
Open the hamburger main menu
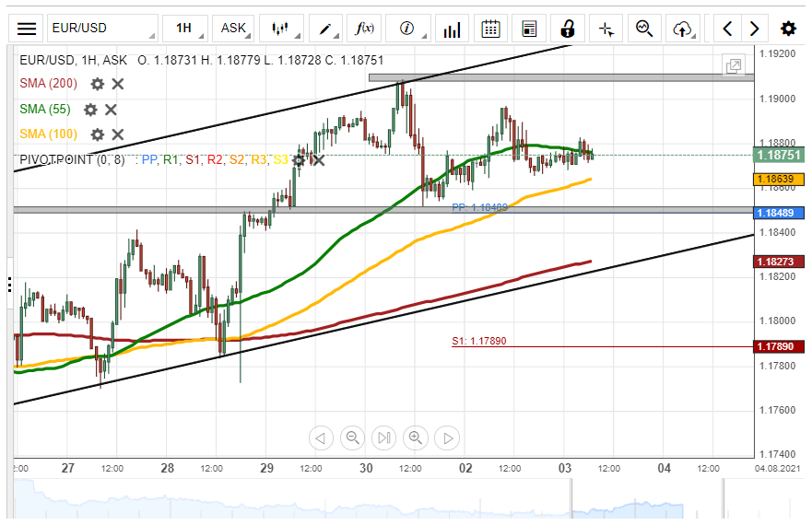[x=27, y=29]
